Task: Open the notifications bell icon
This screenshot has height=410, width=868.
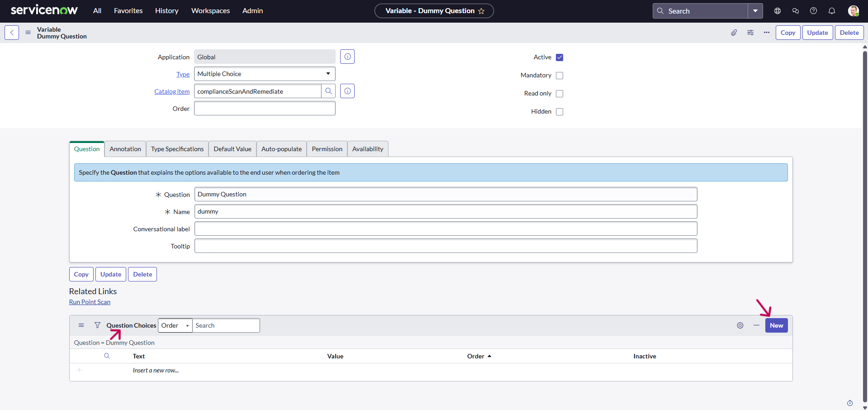Action: 831,11
